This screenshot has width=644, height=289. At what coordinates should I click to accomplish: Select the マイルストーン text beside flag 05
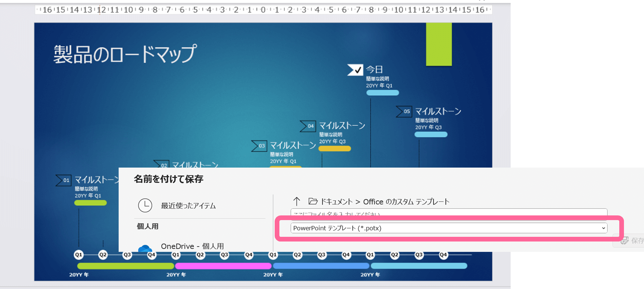pos(438,111)
